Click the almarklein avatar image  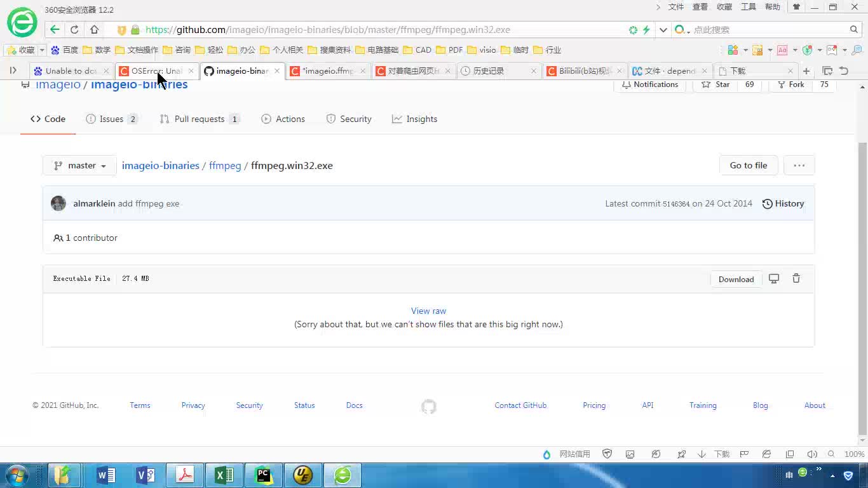(58, 203)
